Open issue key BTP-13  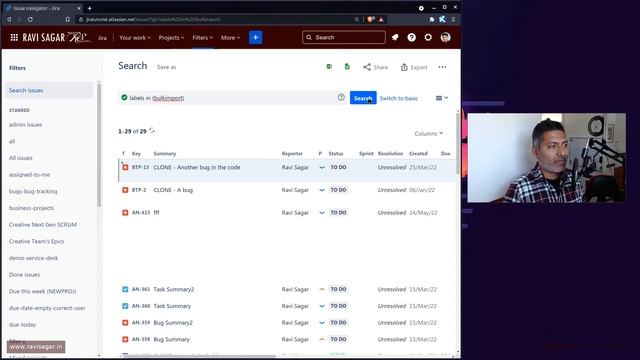pyautogui.click(x=140, y=167)
